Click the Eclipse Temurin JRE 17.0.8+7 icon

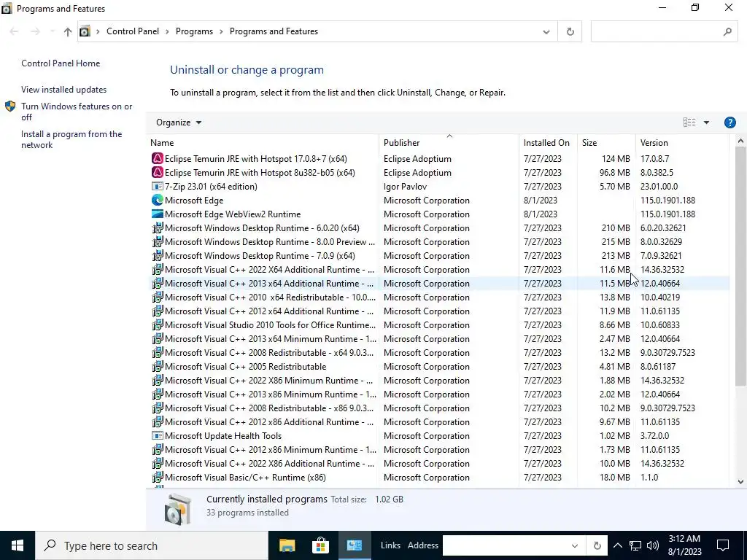pos(158,158)
